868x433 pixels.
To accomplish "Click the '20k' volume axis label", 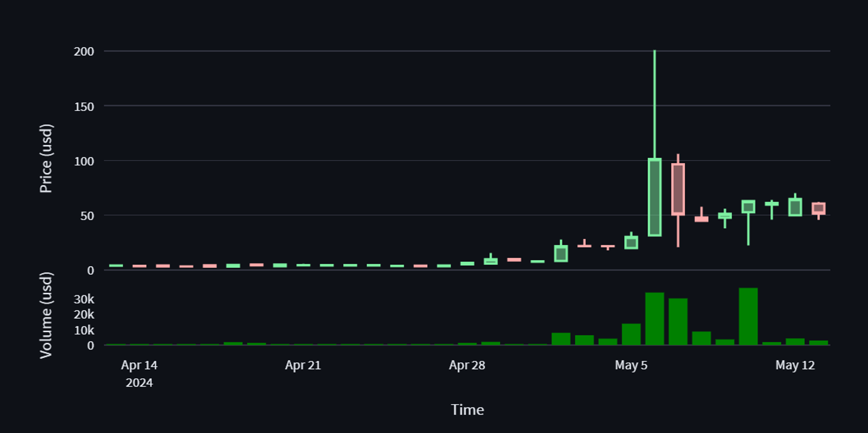I will click(84, 314).
